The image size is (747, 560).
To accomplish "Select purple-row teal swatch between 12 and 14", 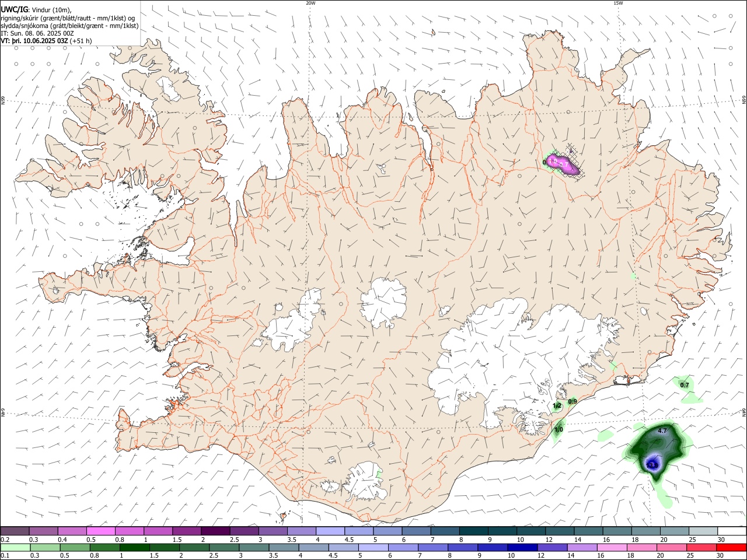I will [559, 531].
